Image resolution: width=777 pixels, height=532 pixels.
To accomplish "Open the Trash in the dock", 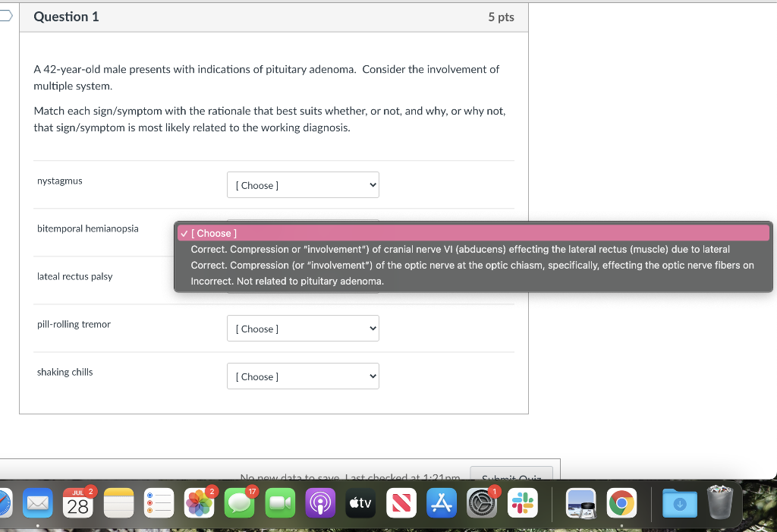I will pyautogui.click(x=719, y=502).
